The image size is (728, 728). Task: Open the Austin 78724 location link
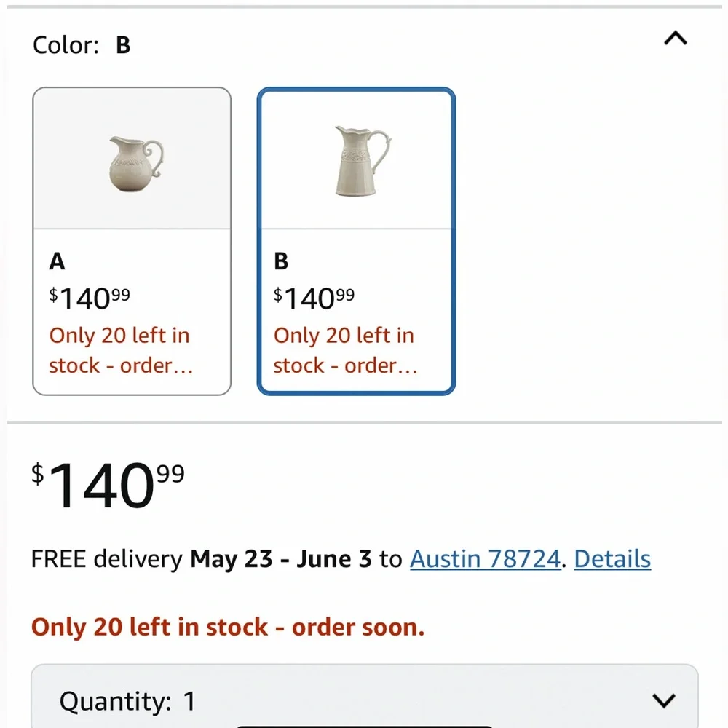click(485, 558)
